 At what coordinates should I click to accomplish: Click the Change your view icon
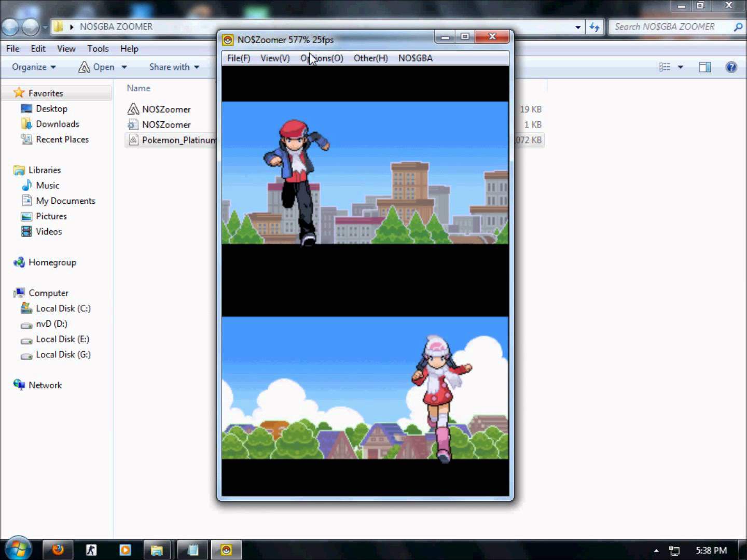[x=665, y=67]
